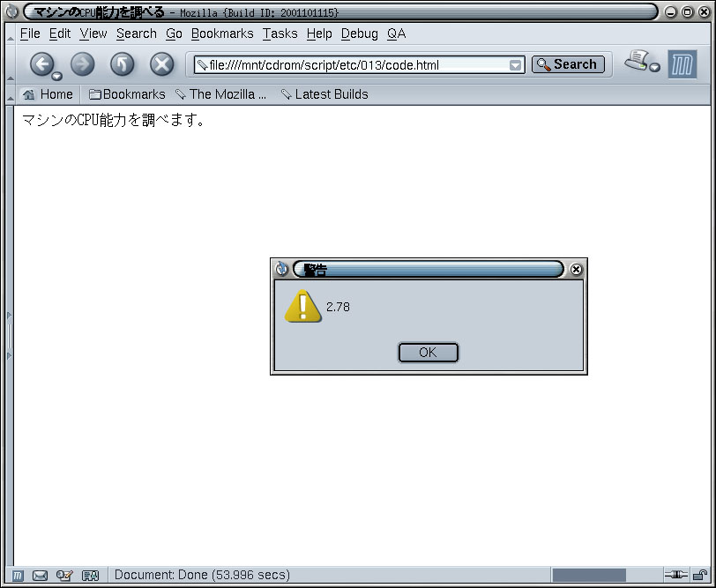Reload the page with the Reload icon
Screen dimensions: 716x588
pyautogui.click(x=123, y=63)
